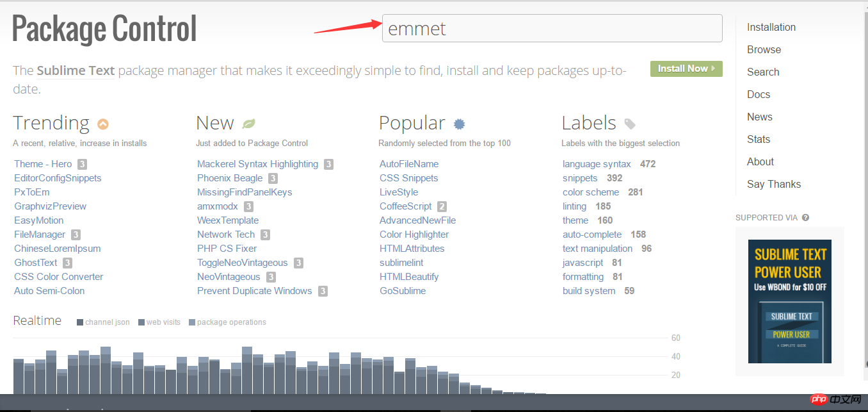868x412 pixels.
Task: Click the package operations legend square
Action: click(192, 322)
